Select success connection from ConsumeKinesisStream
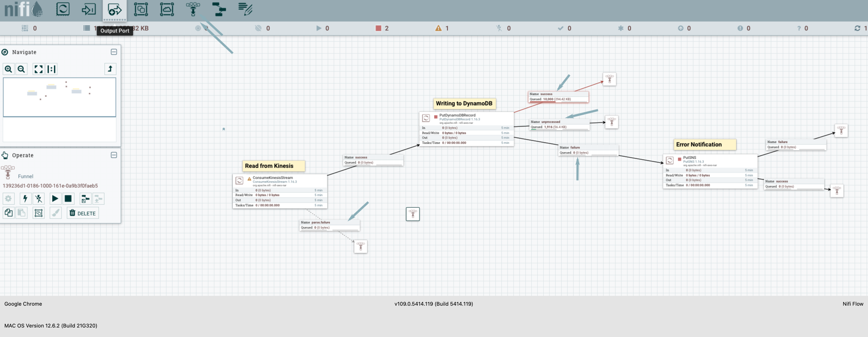 (x=373, y=160)
